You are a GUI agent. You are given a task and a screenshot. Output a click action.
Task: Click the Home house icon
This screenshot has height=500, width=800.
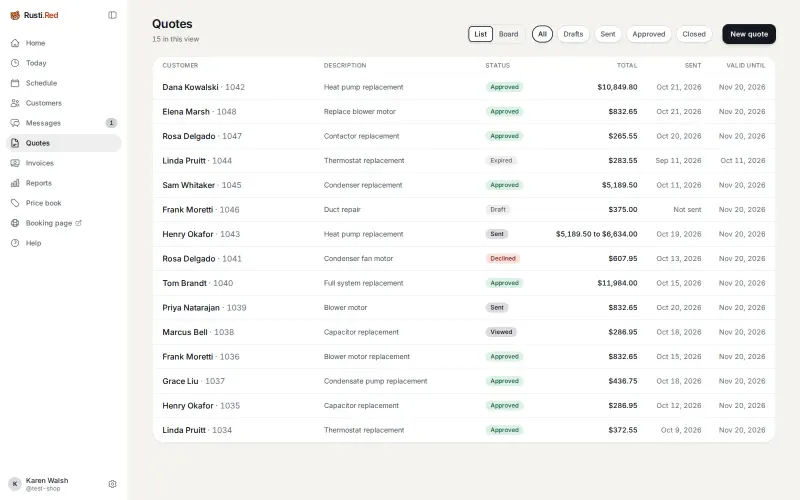click(15, 43)
